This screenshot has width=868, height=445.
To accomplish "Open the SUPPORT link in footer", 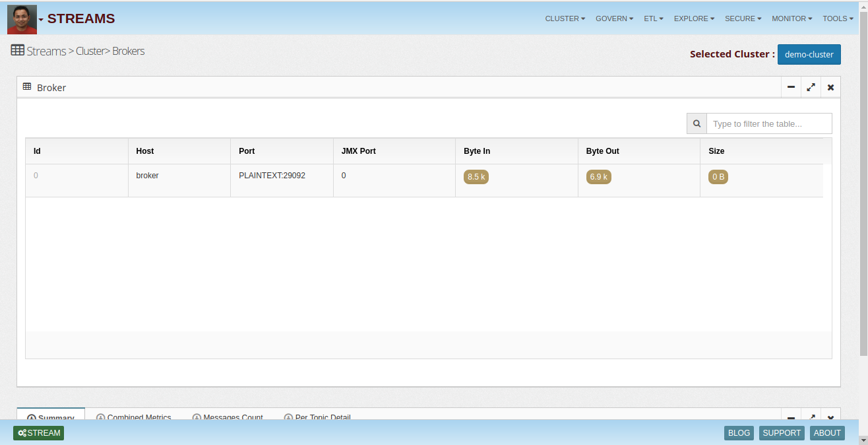I will [x=782, y=433].
